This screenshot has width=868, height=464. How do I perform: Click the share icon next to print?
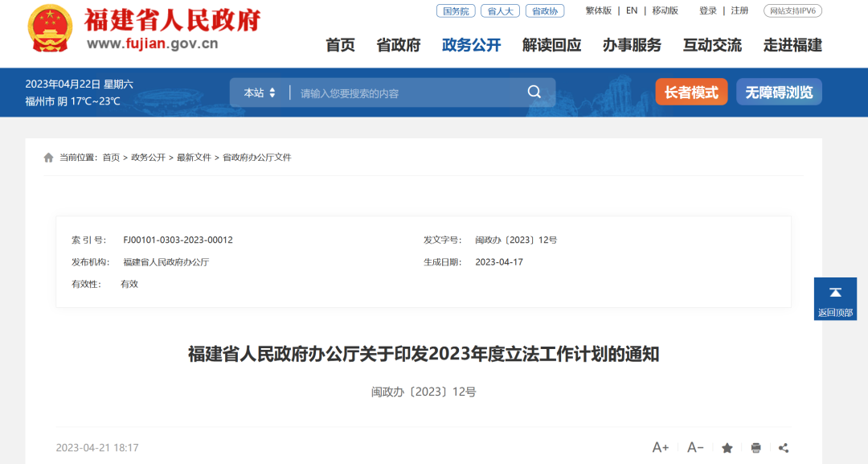(784, 447)
